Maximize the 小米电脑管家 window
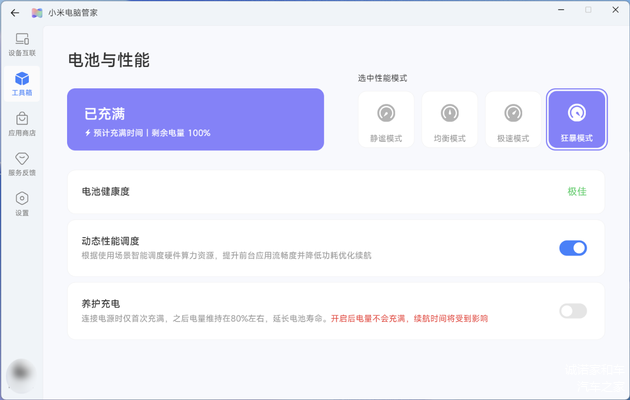630x400 pixels. (x=587, y=11)
